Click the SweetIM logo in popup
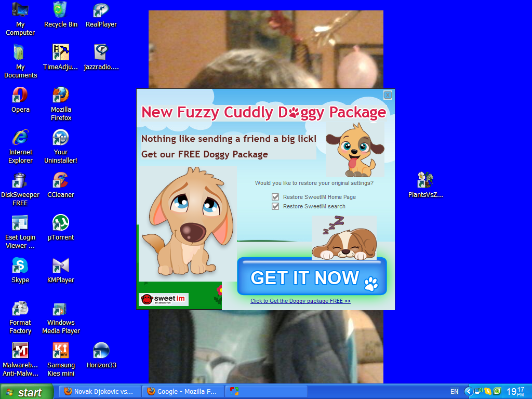Image resolution: width=532 pixels, height=399 pixels. (164, 299)
